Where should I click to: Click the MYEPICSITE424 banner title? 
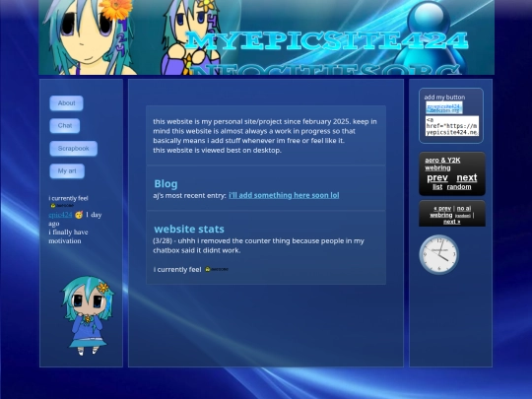click(x=326, y=40)
